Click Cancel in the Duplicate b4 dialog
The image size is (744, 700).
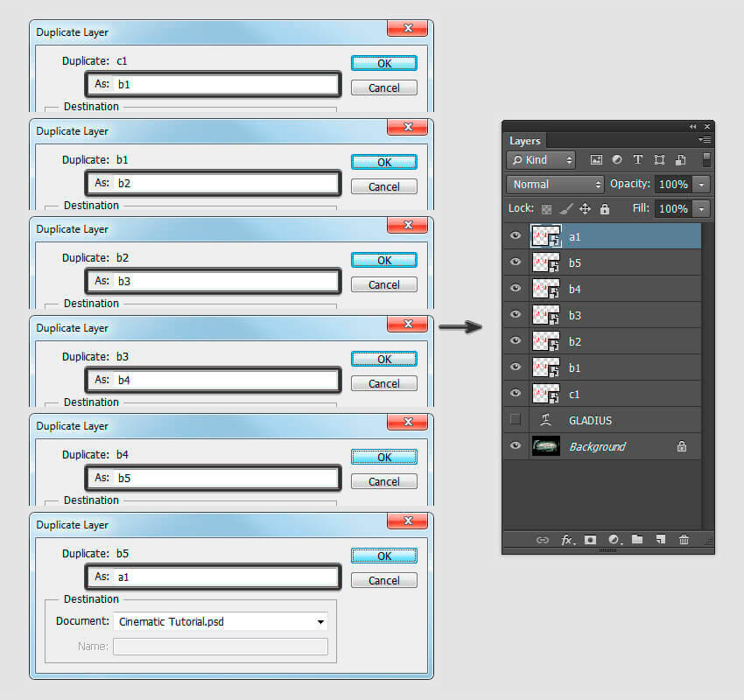coord(384,481)
